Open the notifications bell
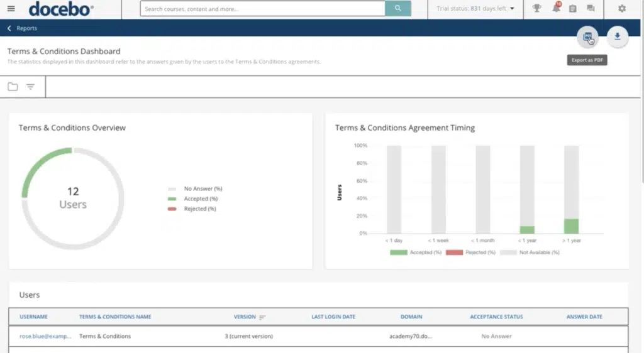This screenshot has height=353, width=644. [555, 9]
